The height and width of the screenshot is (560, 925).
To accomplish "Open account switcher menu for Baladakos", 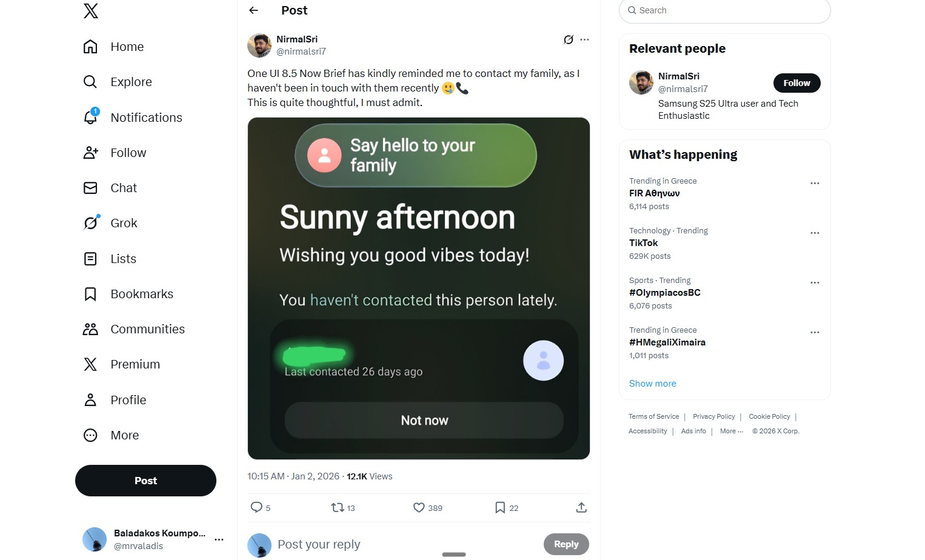I will pyautogui.click(x=219, y=539).
